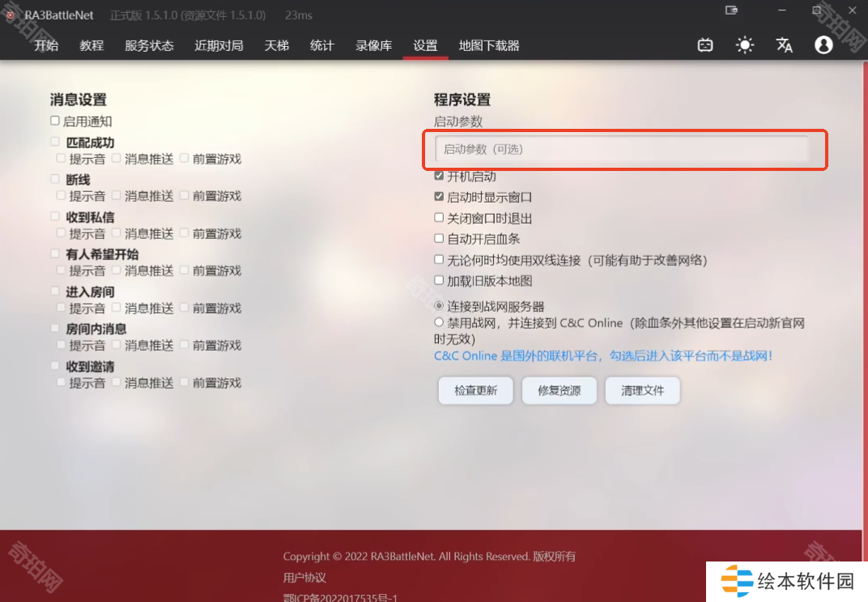Enable the 启用通知 checkbox

pyautogui.click(x=55, y=121)
